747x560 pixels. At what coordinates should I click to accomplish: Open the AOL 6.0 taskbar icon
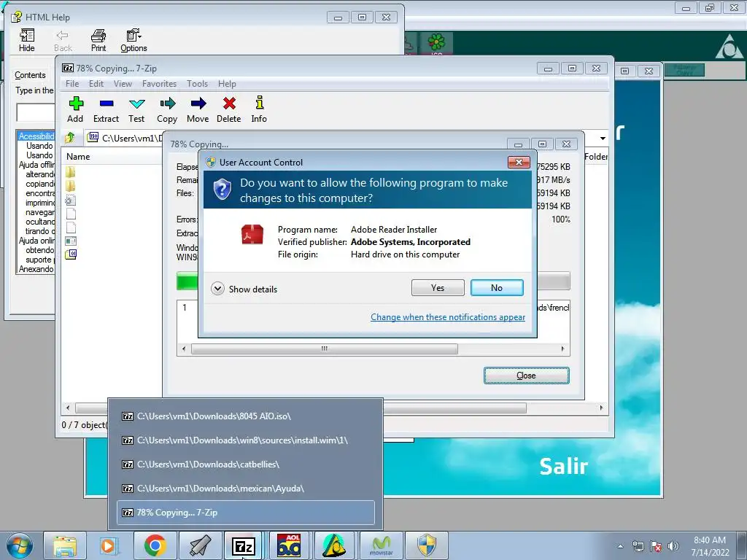(289, 545)
